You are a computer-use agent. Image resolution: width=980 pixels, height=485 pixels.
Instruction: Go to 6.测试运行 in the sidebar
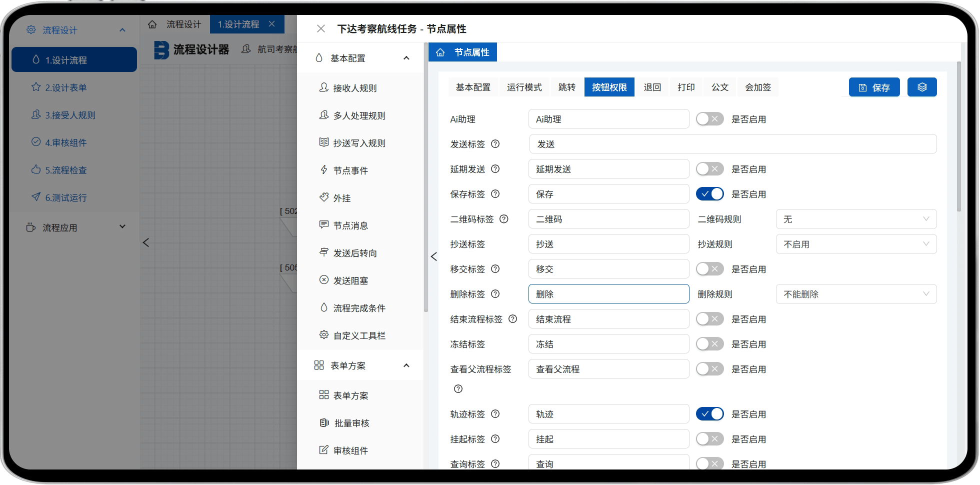[74, 197]
